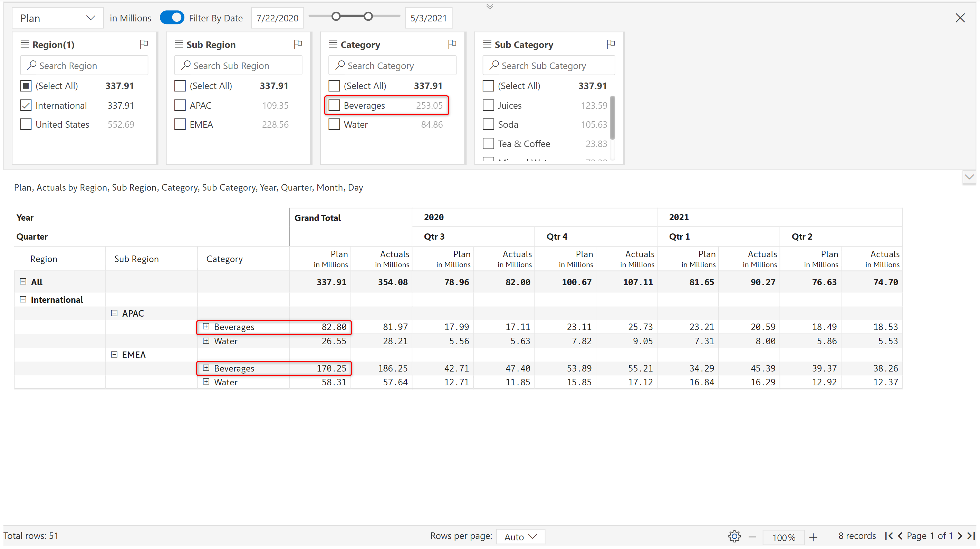The image size is (980, 549).
Task: Zoom out with the minus icon
Action: [752, 537]
